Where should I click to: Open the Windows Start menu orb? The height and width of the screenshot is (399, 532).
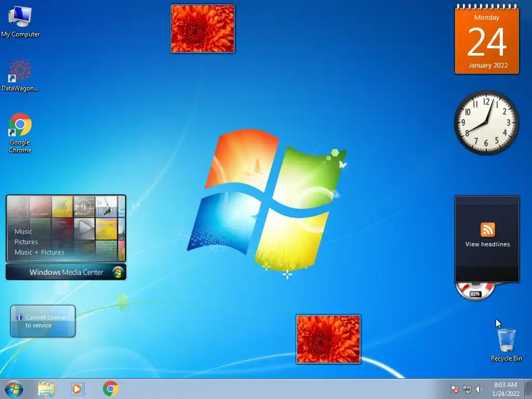click(x=14, y=389)
